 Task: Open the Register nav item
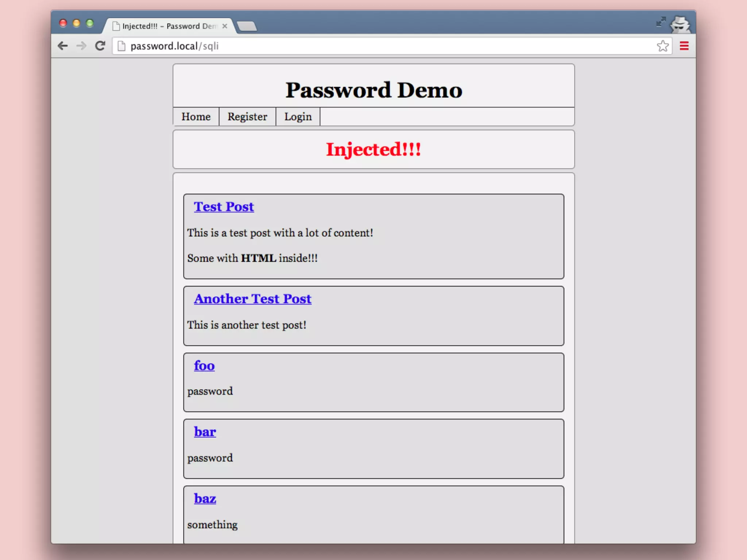[247, 117]
